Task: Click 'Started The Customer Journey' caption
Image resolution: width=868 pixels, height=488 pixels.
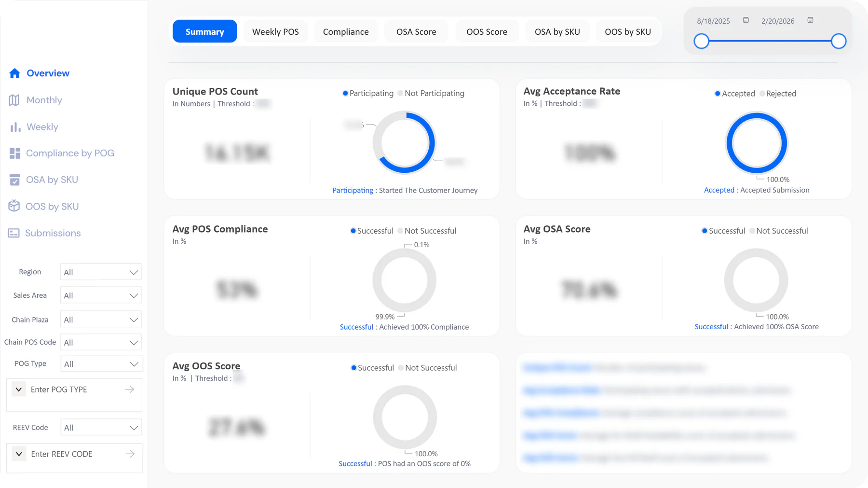Action: click(x=428, y=190)
